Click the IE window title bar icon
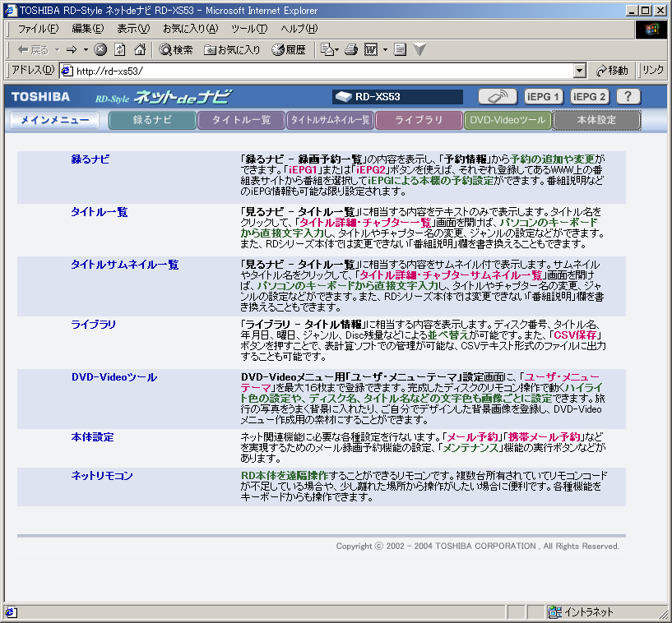 point(11,10)
